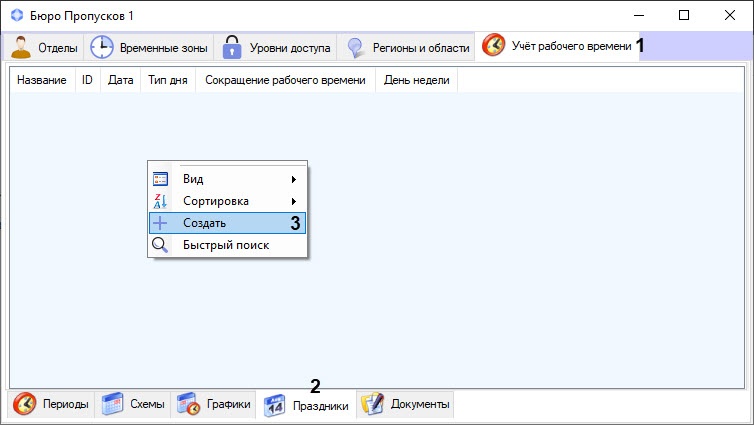Select Быстрый поиск from context menu
Image resolution: width=754 pixels, height=425 pixels.
pyautogui.click(x=226, y=245)
